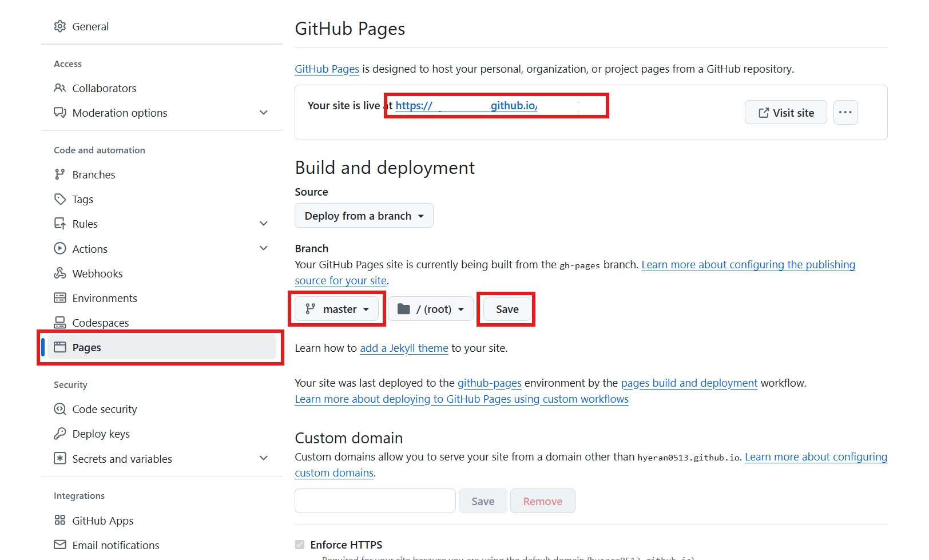Open General settings page

coord(162,26)
